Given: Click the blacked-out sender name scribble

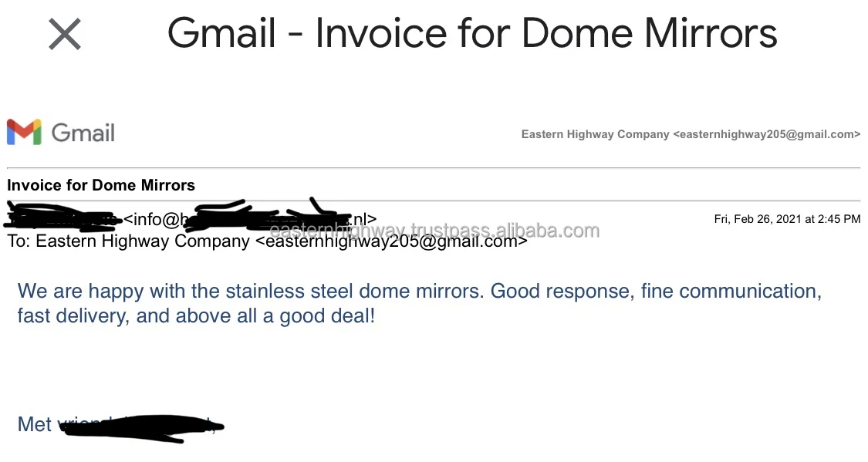Looking at the screenshot, I should tap(62, 216).
